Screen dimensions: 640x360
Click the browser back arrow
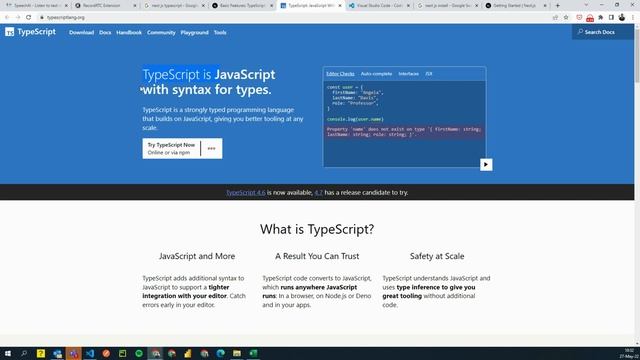click(x=7, y=18)
